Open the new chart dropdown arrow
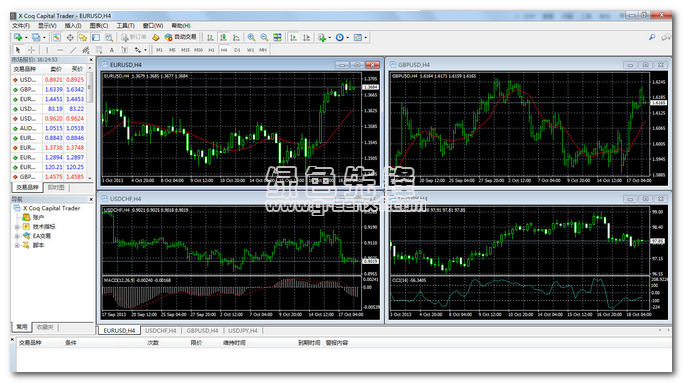This screenshot has width=683, height=383. [x=26, y=37]
